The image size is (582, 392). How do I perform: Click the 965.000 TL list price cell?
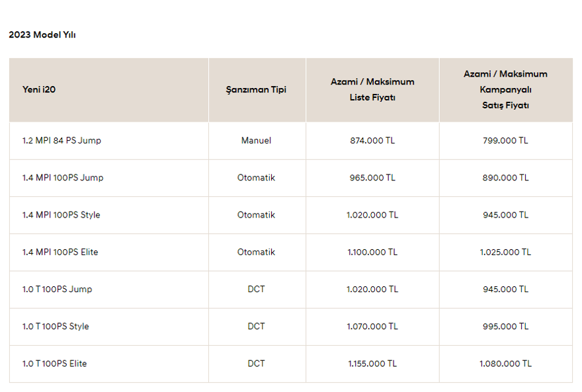372,178
